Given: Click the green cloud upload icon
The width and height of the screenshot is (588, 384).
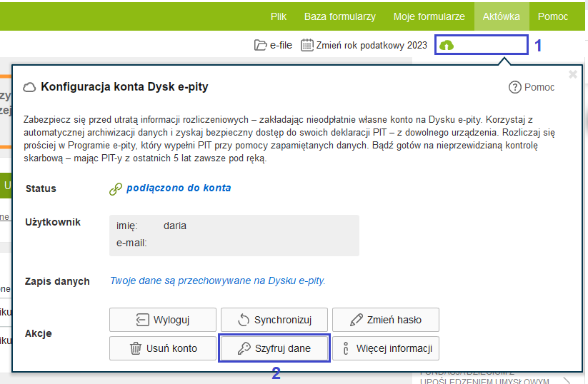Looking at the screenshot, I should (x=447, y=45).
